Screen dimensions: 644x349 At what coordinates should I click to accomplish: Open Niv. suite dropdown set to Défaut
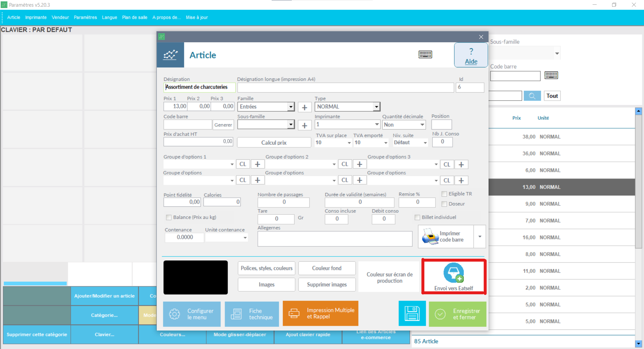(425, 143)
